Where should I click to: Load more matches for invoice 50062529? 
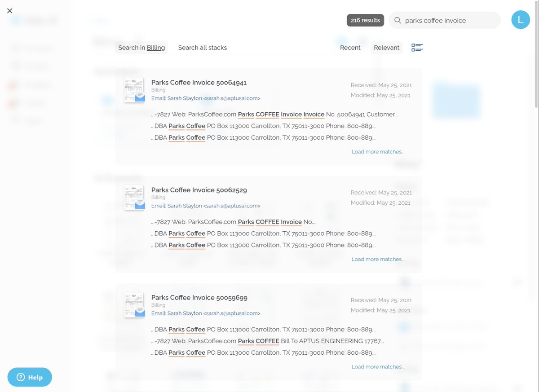click(x=378, y=259)
